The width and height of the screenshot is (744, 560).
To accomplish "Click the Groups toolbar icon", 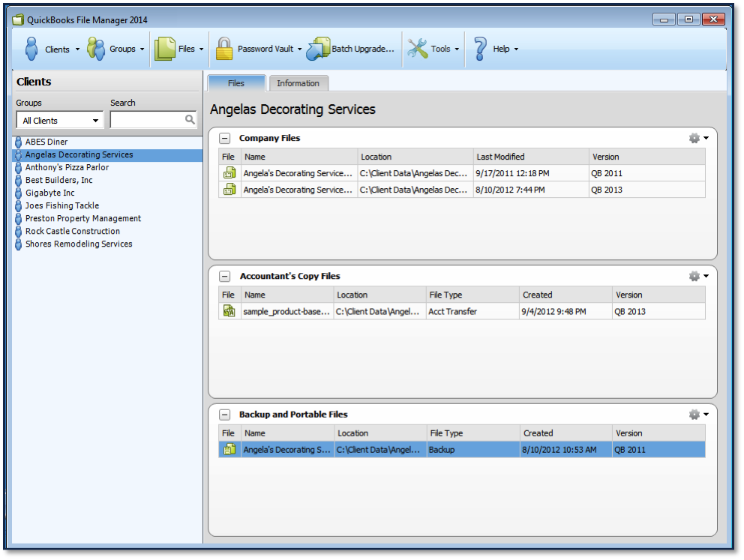I will click(x=96, y=49).
